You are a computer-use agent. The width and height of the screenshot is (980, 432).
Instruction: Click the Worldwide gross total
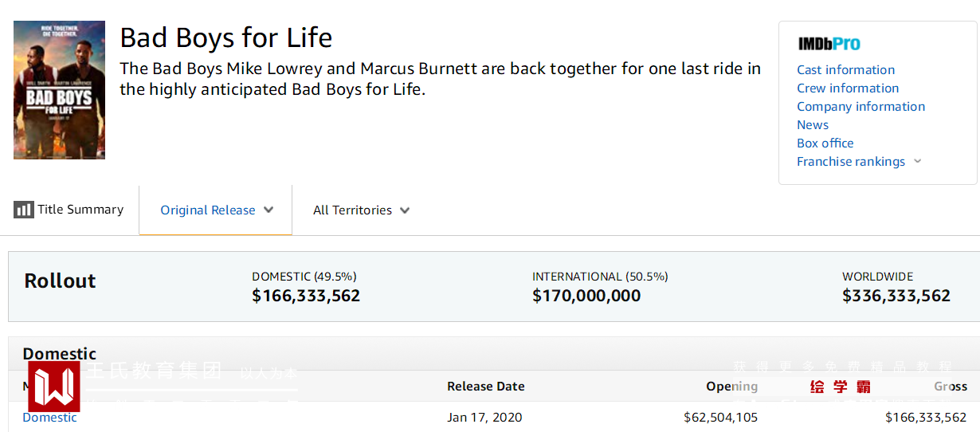click(896, 296)
